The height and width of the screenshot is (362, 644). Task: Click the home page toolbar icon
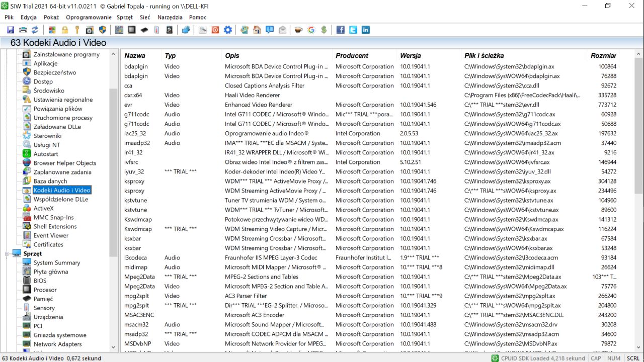(x=257, y=30)
